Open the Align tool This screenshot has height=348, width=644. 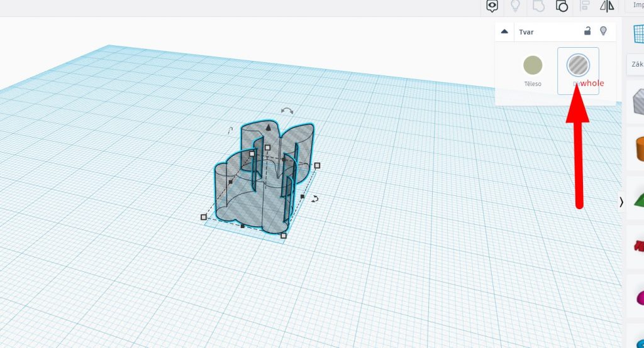tap(585, 6)
